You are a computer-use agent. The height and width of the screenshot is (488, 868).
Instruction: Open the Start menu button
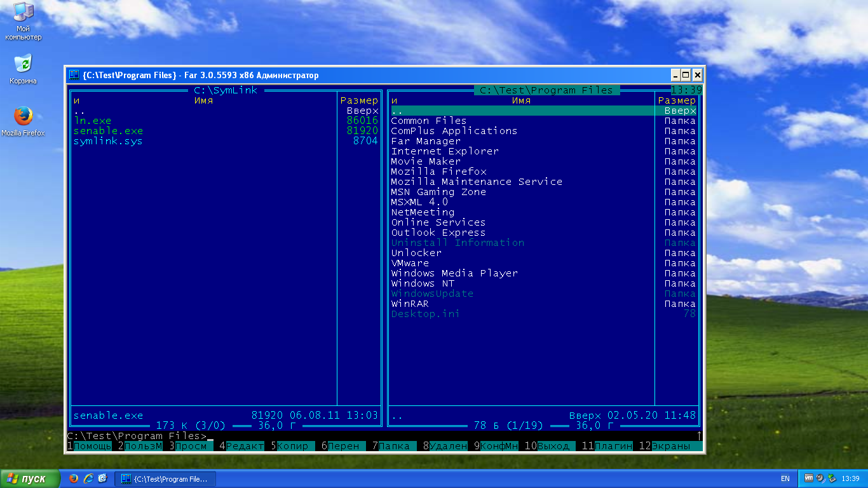point(30,478)
